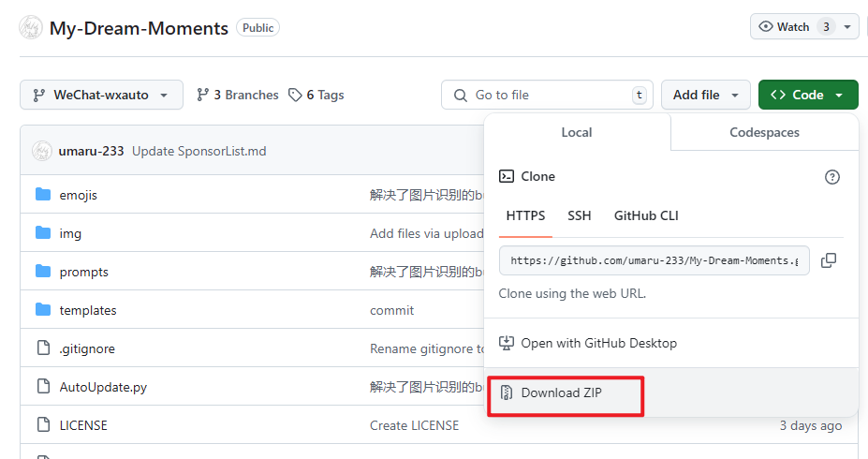
Task: Open the umaru-233 author link
Action: tap(92, 151)
